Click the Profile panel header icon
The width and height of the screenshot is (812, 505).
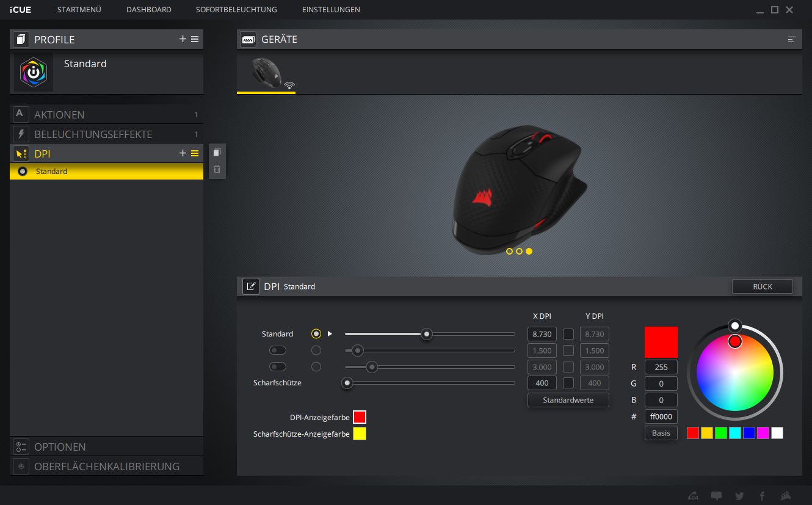click(21, 39)
